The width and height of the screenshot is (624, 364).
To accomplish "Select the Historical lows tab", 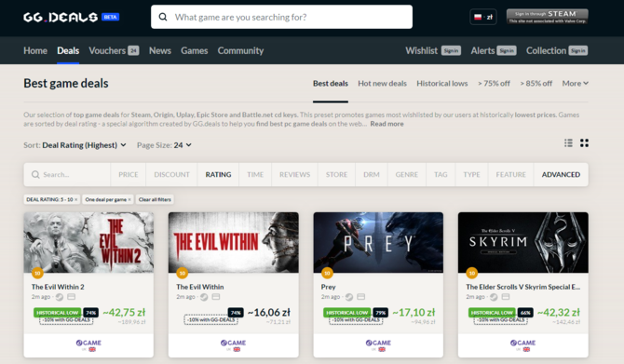I will tap(442, 84).
